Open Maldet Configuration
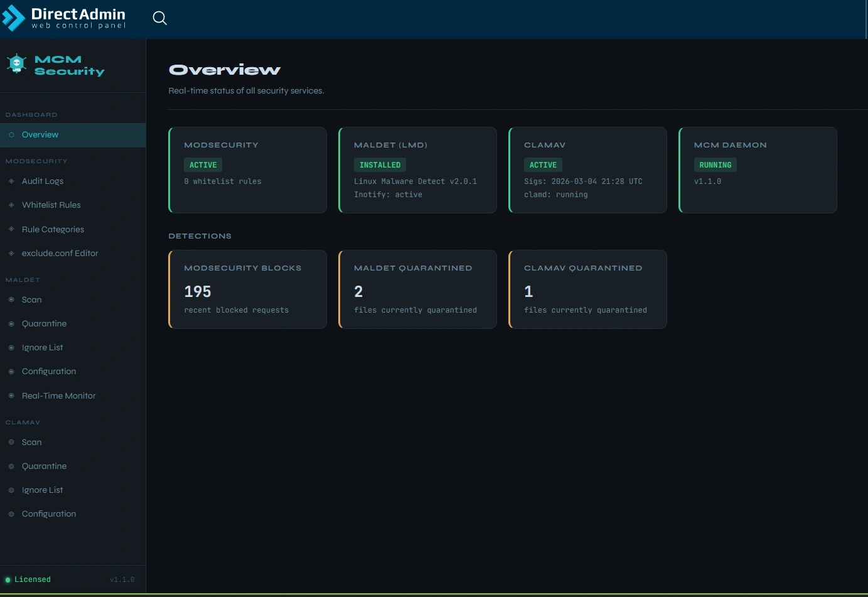This screenshot has width=868, height=597. coord(73,372)
